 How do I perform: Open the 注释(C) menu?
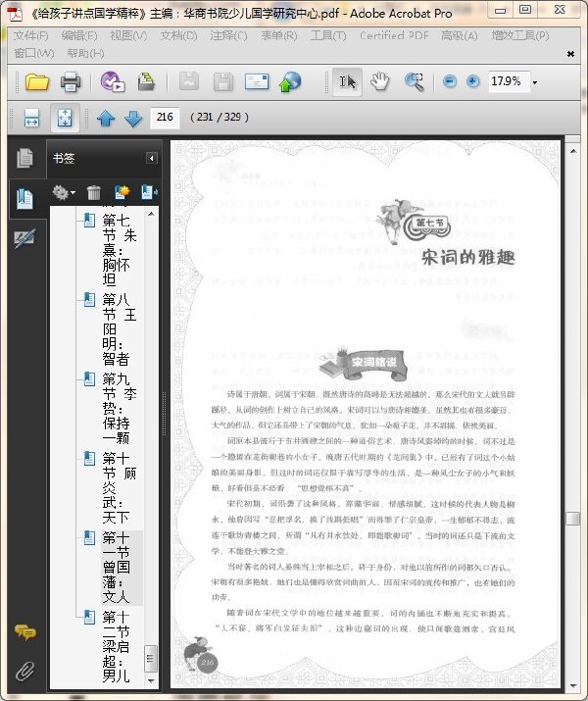228,35
